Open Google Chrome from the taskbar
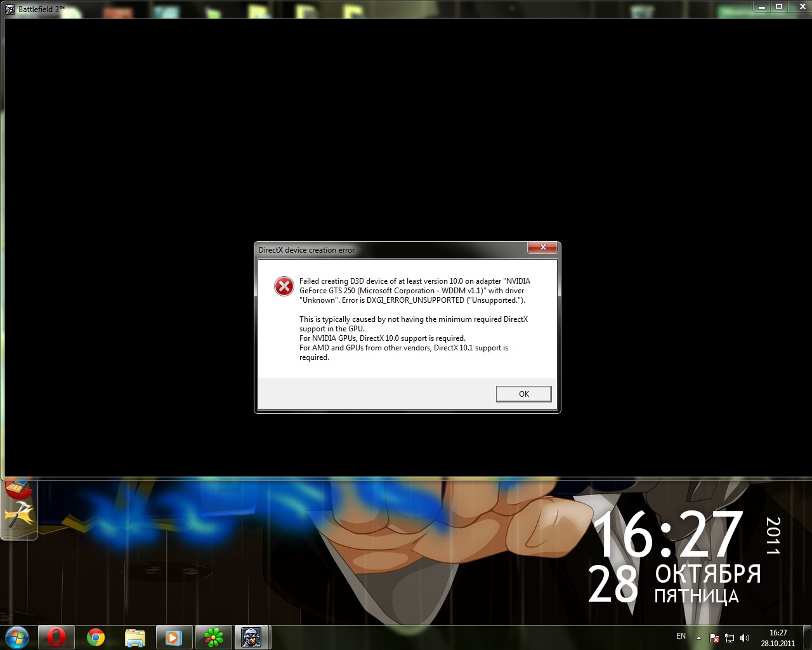Screen dimensions: 812x650 pos(96,637)
